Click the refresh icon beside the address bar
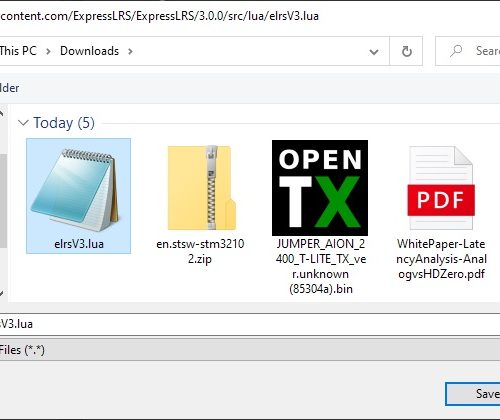The width and height of the screenshot is (500, 420). [406, 51]
